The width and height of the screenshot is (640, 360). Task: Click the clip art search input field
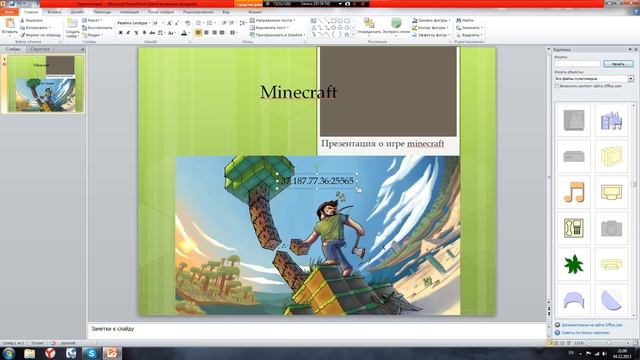pos(577,64)
